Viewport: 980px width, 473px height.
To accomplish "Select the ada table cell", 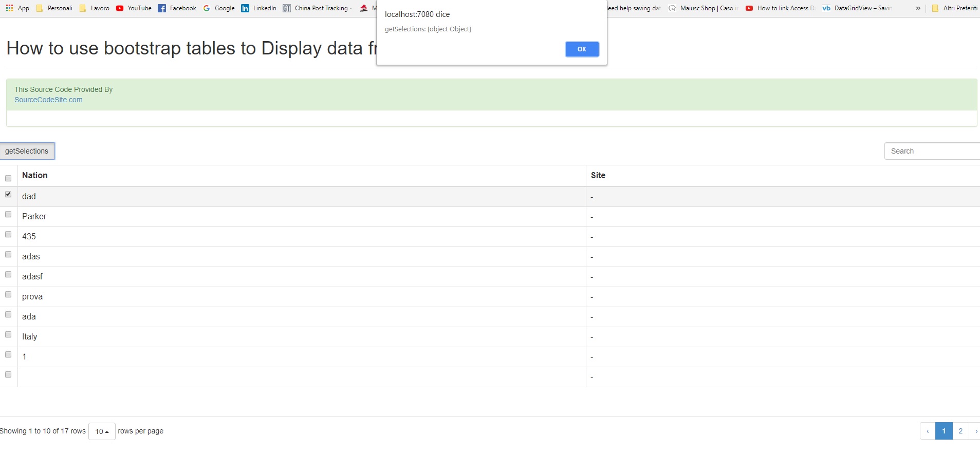I will (302, 317).
